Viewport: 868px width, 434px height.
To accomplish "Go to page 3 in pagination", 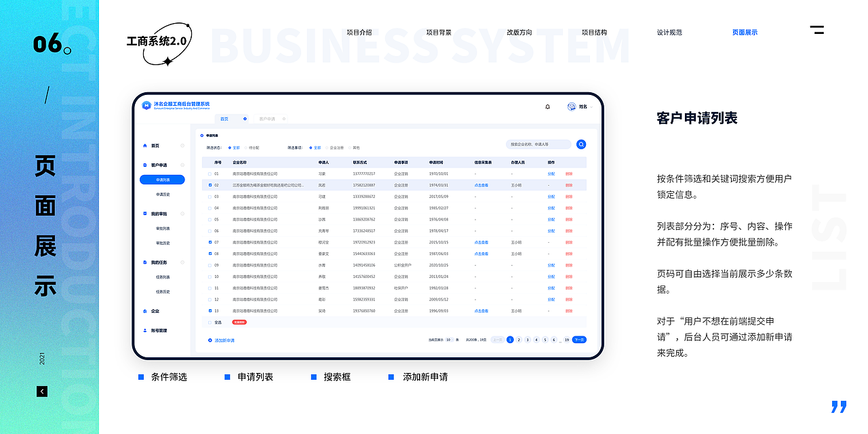I will coord(528,340).
